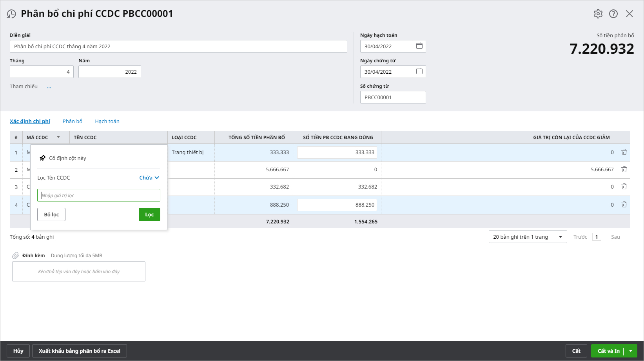Expand Chứa filter condition dropdown

point(149,178)
